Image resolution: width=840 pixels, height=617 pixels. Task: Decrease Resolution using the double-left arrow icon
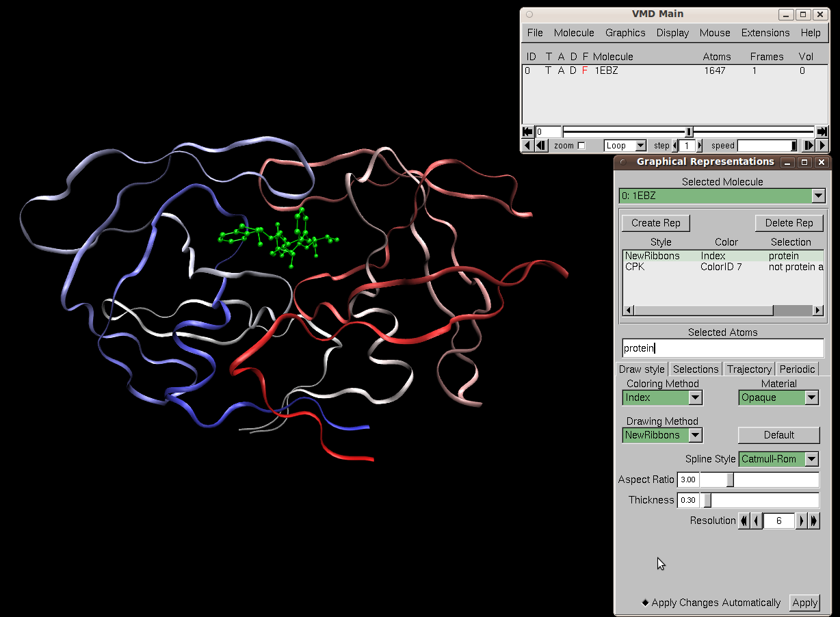coord(744,521)
